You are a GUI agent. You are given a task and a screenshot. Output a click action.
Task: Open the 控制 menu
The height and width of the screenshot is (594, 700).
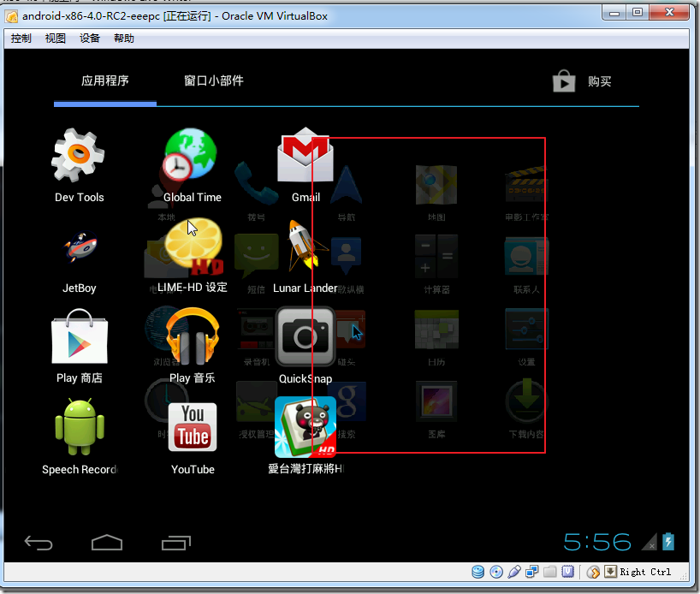21,39
